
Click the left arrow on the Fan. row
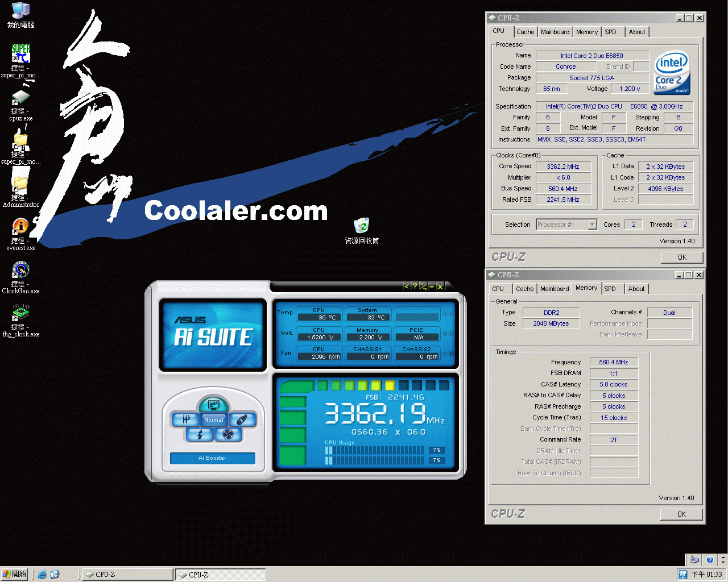click(445, 353)
